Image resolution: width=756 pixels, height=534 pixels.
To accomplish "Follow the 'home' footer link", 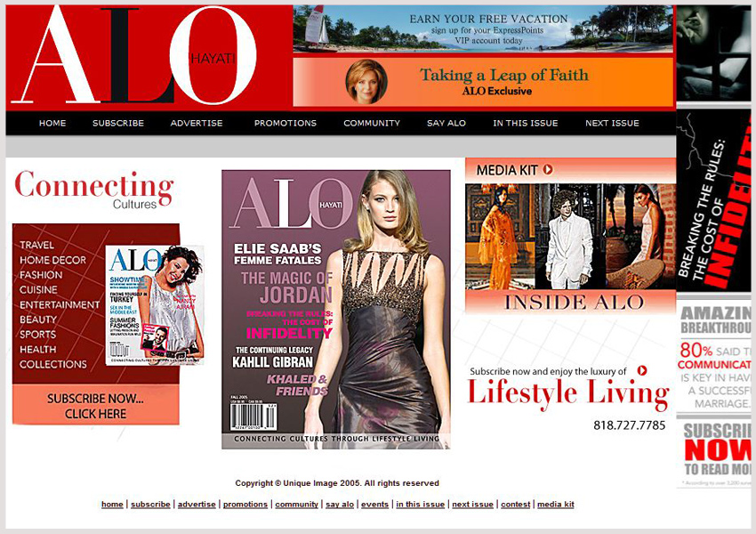I will pos(112,504).
